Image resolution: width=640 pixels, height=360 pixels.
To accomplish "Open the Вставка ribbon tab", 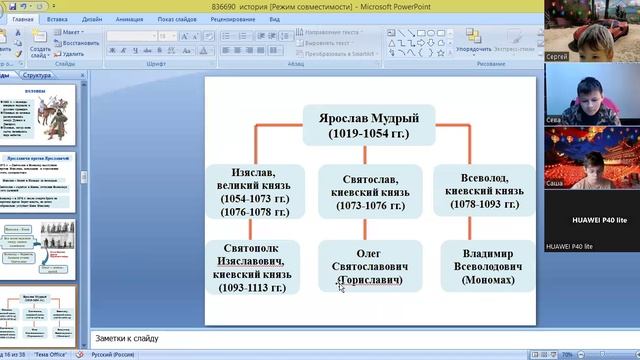I will point(57,19).
